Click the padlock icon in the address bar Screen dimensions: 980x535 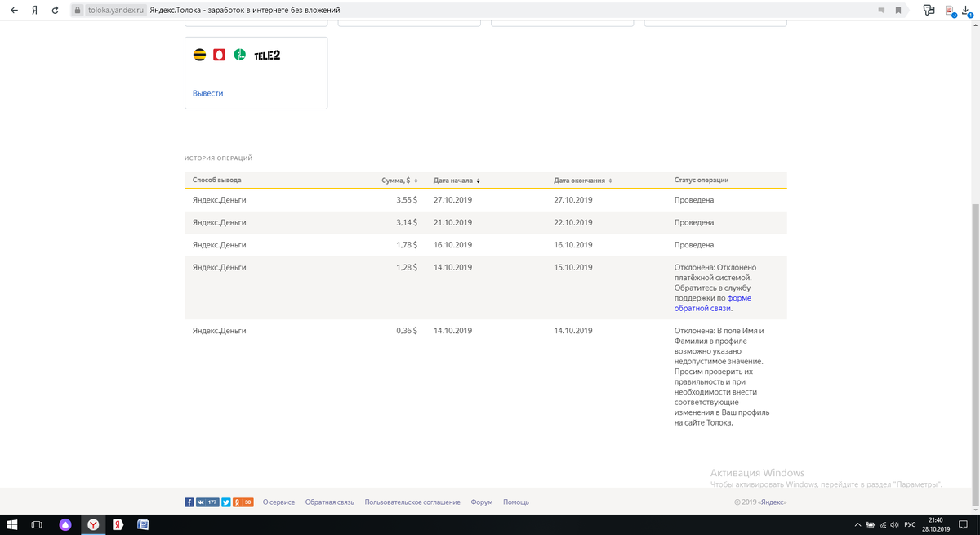(x=78, y=11)
